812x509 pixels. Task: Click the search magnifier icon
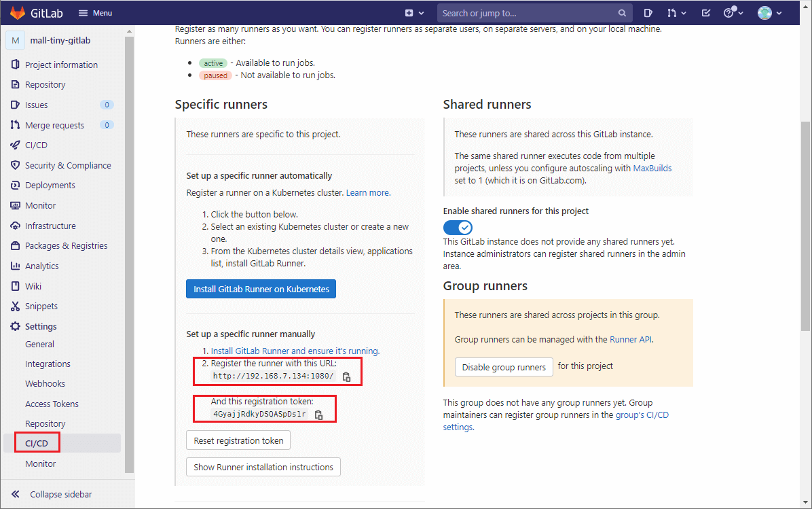tap(622, 13)
